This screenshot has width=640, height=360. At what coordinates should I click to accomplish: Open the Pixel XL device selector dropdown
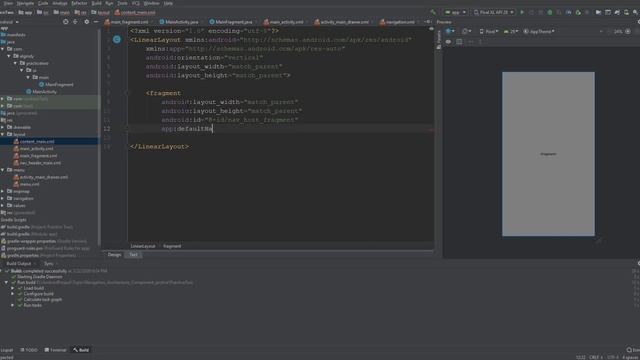[493, 12]
